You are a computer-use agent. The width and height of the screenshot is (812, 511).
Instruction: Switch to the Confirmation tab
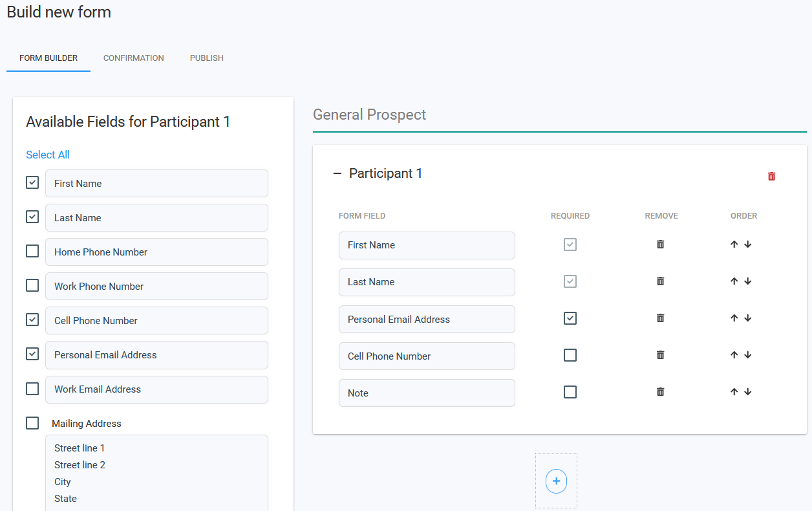tap(133, 58)
